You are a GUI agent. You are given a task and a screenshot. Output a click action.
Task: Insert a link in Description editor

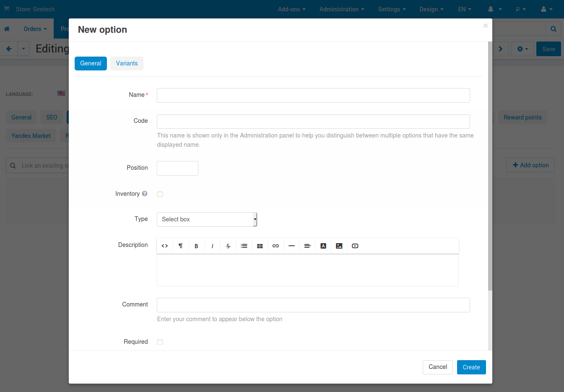pyautogui.click(x=276, y=246)
